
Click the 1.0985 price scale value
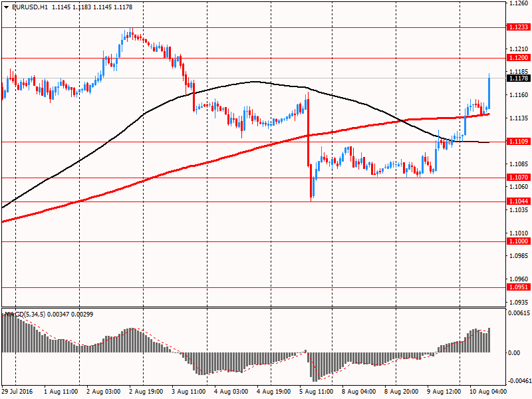tap(519, 256)
